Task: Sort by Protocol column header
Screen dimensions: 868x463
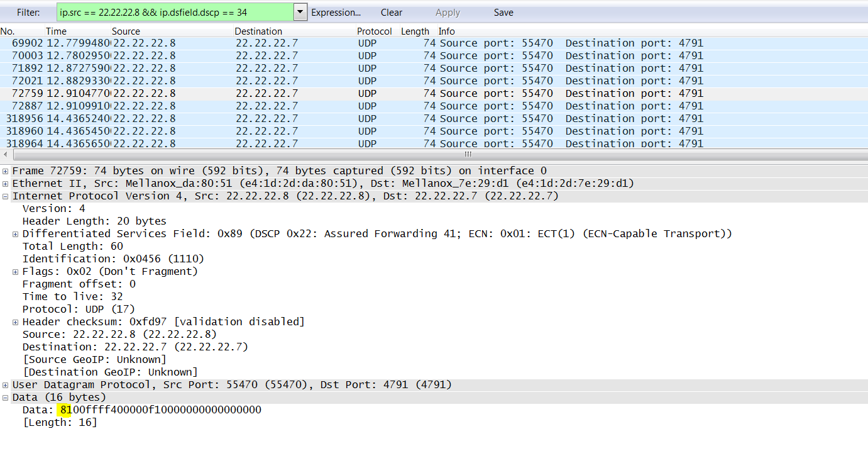Action: coord(375,31)
